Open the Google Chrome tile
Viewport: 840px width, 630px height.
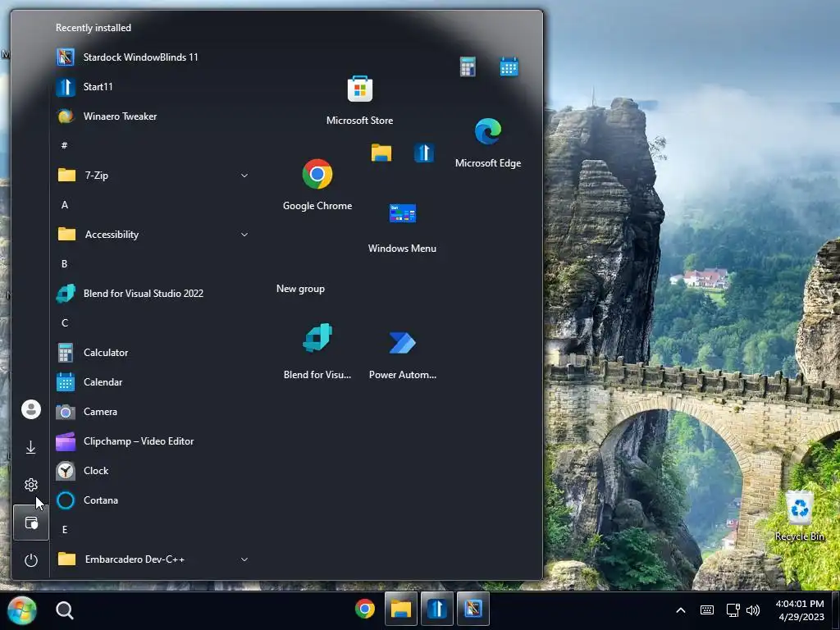click(x=317, y=185)
